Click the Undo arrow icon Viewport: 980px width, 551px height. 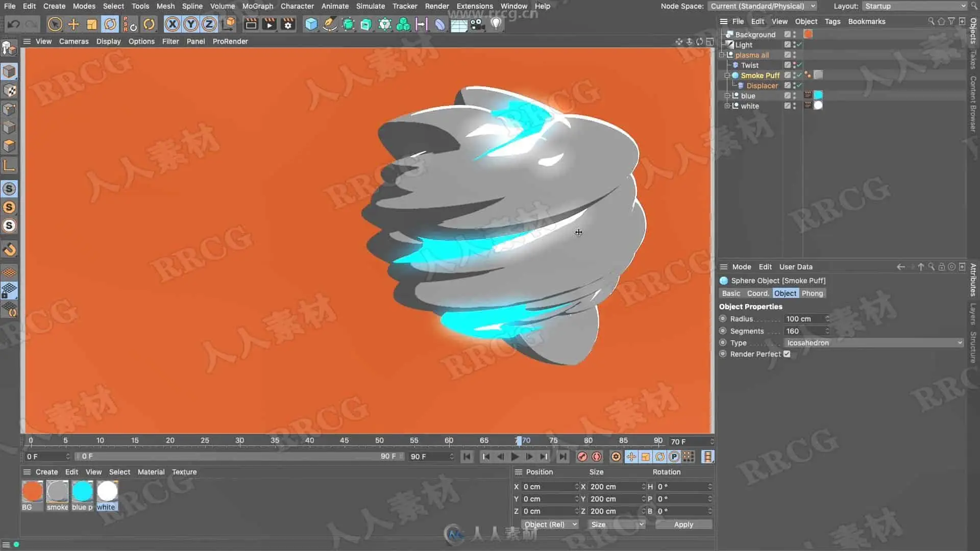[x=14, y=24]
